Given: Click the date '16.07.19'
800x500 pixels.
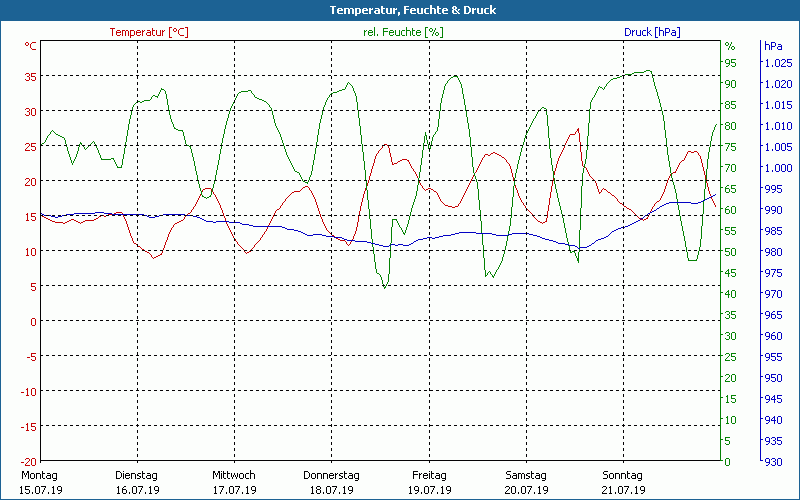Looking at the screenshot, I should (137, 490).
